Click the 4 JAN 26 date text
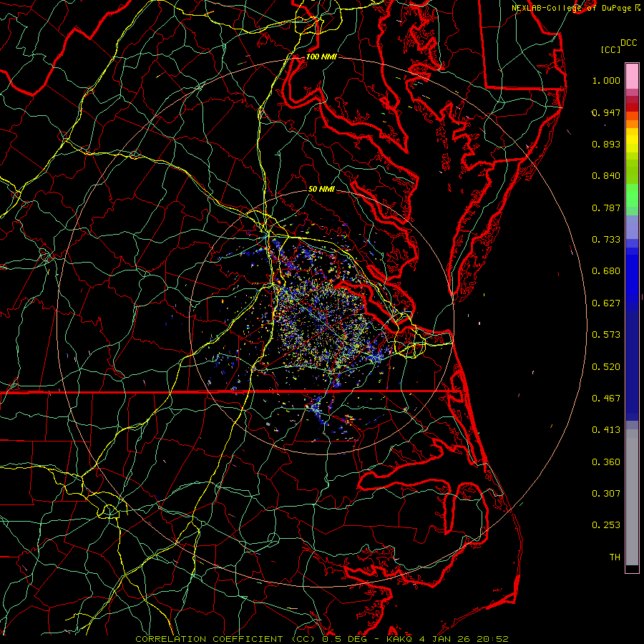 (446, 639)
